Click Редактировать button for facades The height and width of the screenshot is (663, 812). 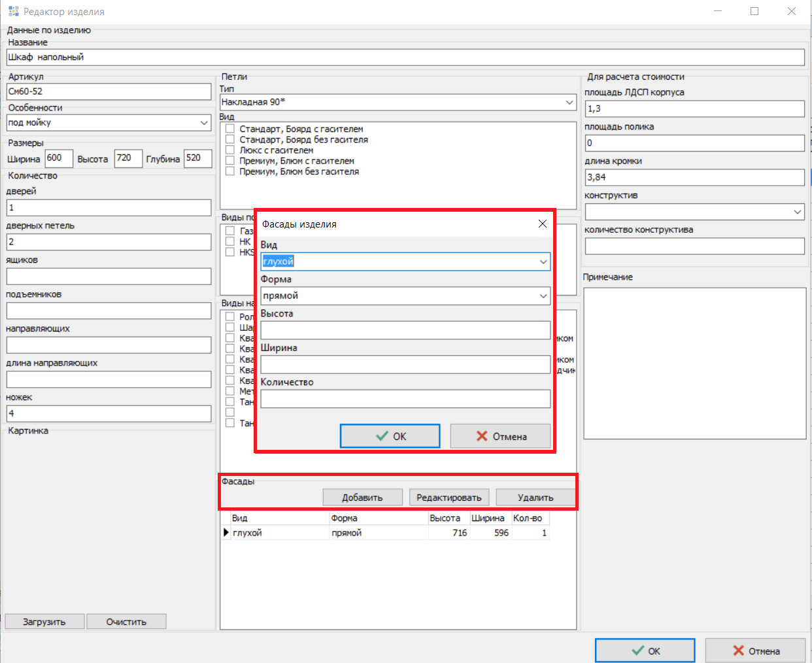(448, 498)
